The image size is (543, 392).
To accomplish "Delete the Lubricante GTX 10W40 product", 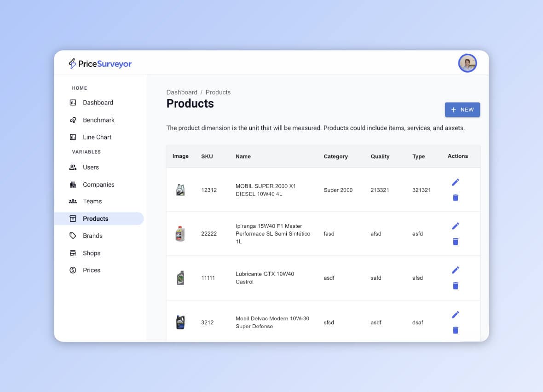I will point(456,286).
